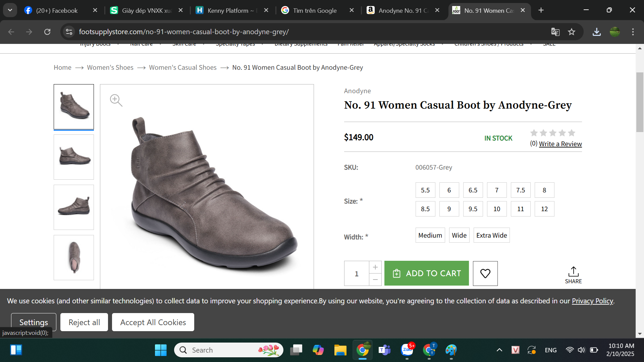Click the Share upload icon
The image size is (644, 362).
573,272
